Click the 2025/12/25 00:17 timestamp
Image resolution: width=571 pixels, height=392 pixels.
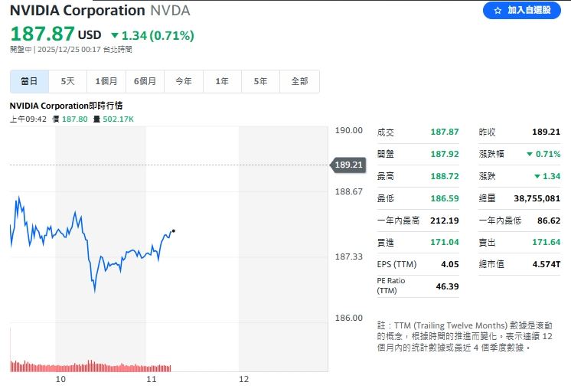pos(69,50)
